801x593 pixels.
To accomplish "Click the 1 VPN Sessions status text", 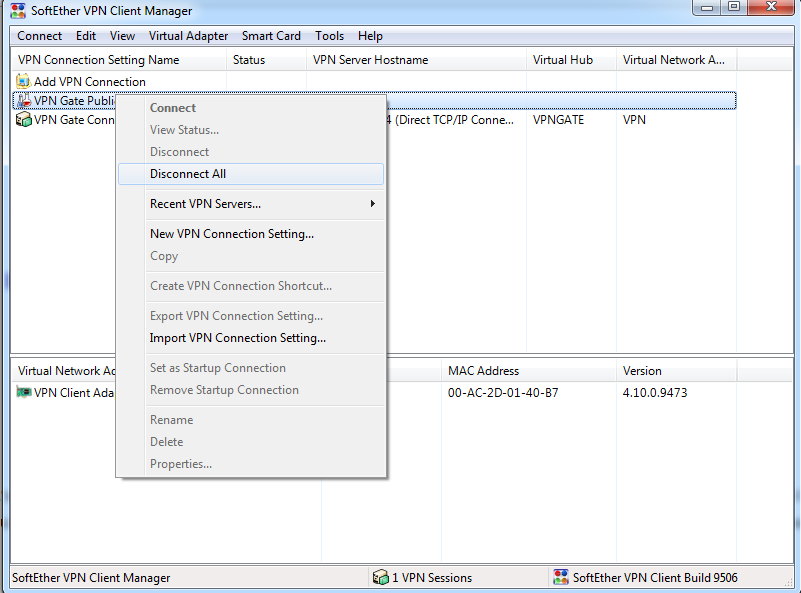I will [x=432, y=578].
